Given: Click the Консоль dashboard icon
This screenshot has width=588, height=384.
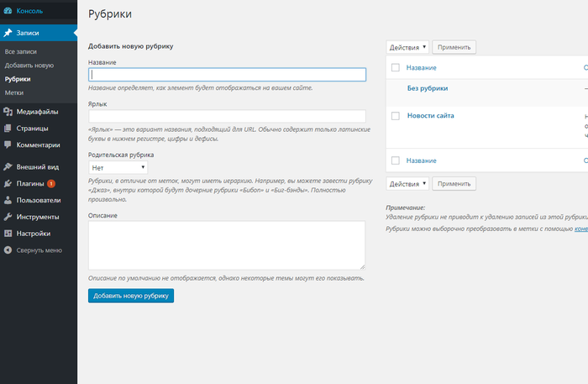Looking at the screenshot, I should tap(8, 13).
